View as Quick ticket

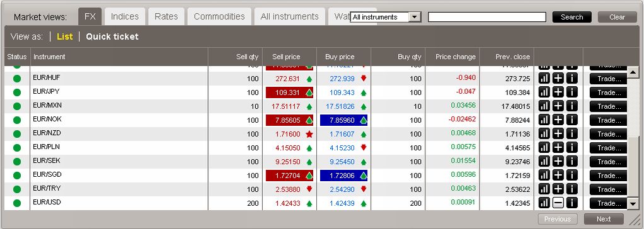[x=112, y=36]
